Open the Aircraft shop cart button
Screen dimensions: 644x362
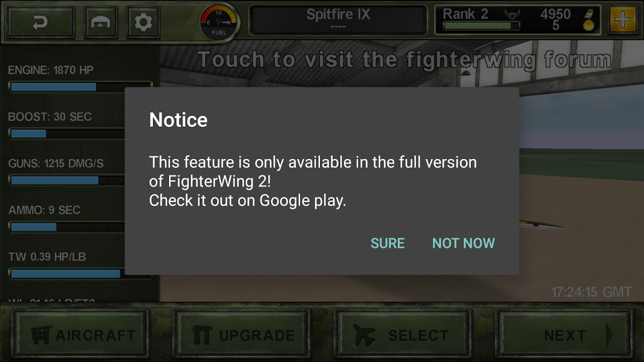pos(83,334)
